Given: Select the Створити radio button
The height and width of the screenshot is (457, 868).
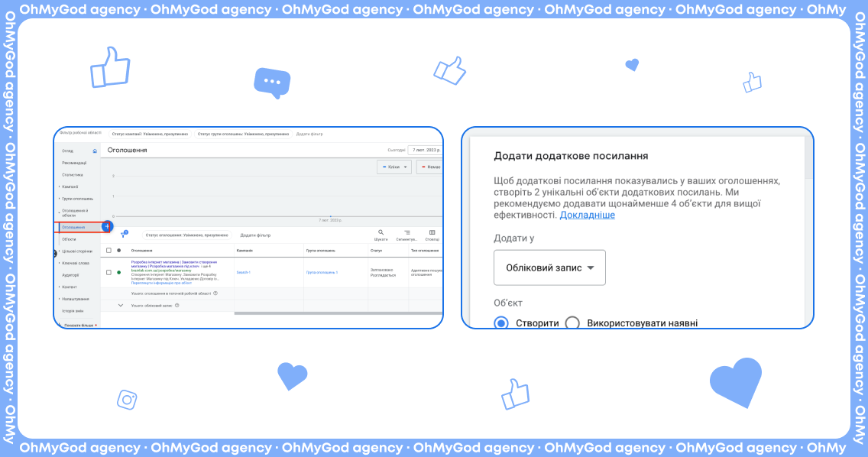Looking at the screenshot, I should point(501,323).
